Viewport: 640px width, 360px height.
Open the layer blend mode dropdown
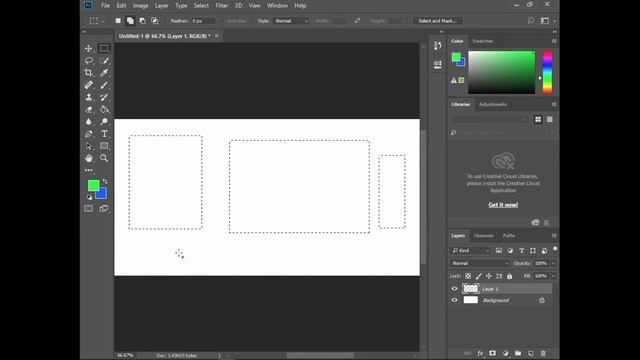pos(480,263)
